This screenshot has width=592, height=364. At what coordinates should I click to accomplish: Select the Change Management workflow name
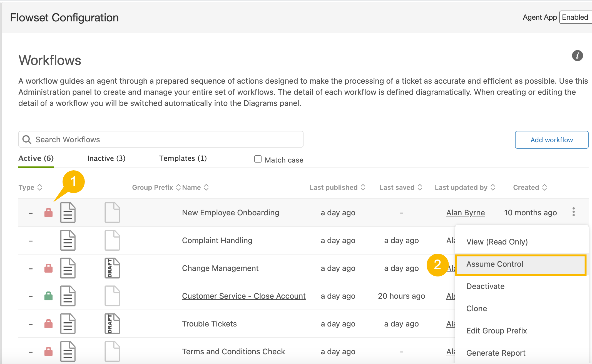coord(220,268)
